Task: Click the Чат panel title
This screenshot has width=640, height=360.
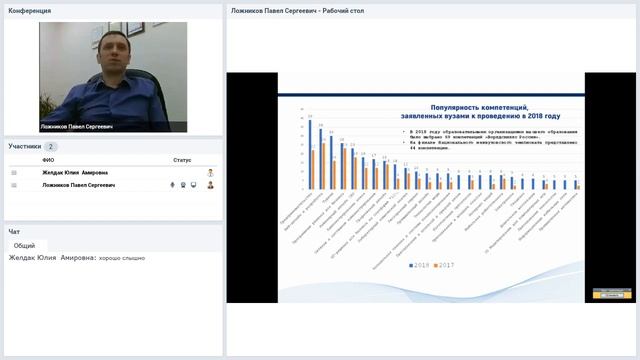Action: pos(14,231)
